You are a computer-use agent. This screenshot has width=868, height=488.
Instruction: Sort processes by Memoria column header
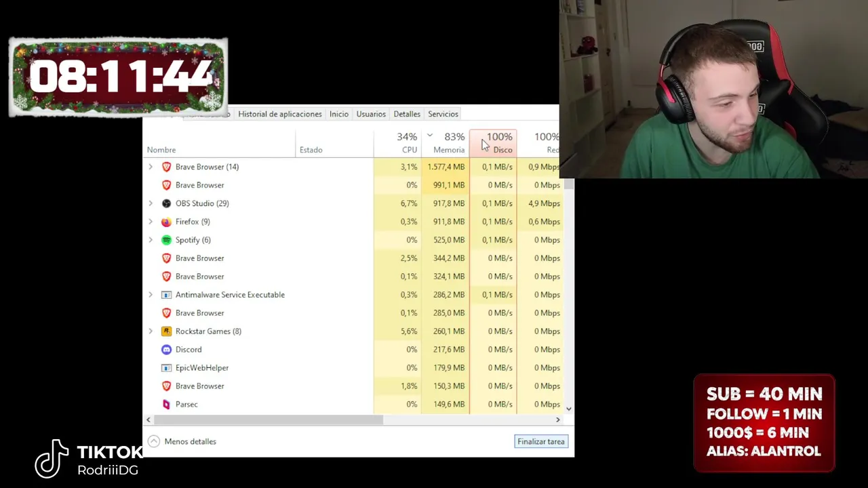tap(446, 142)
